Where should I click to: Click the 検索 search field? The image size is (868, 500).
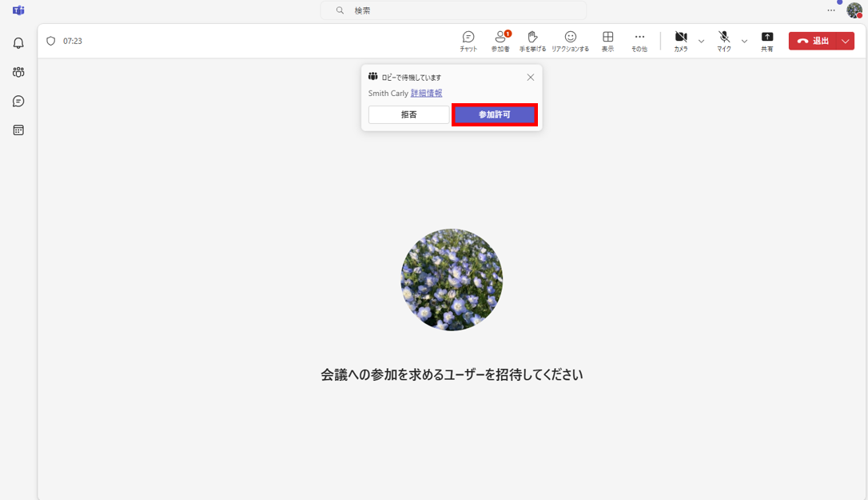click(x=452, y=10)
